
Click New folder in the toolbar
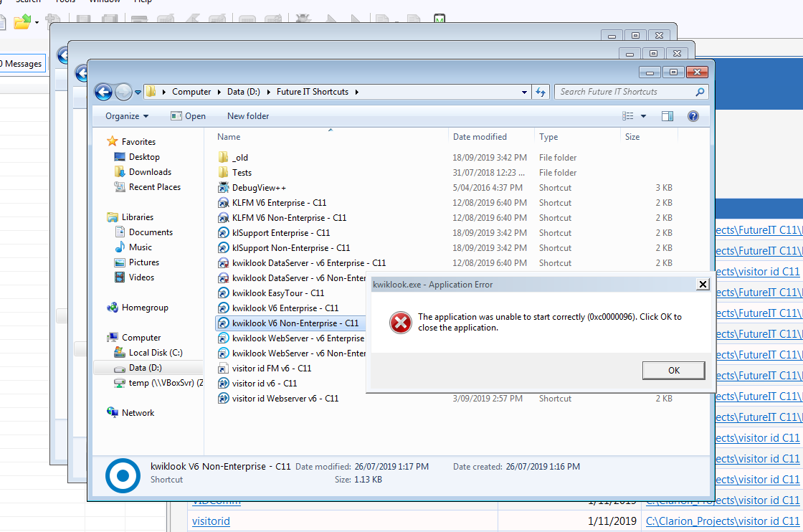[x=248, y=116]
